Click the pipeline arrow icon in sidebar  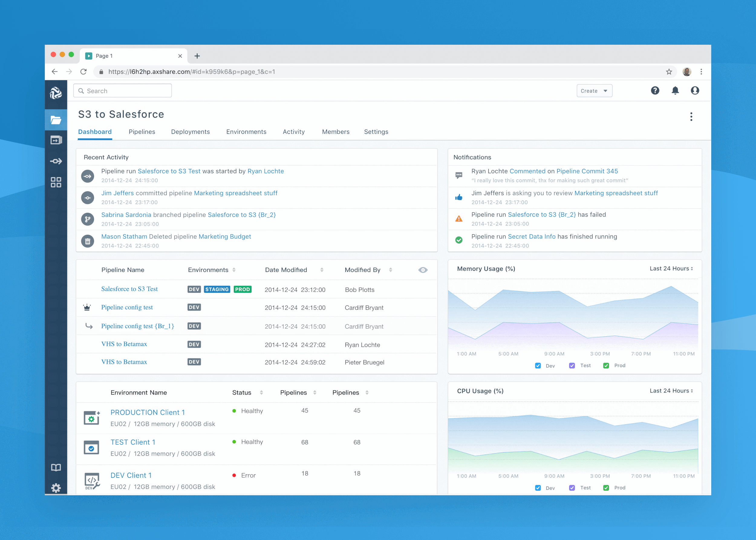click(x=56, y=161)
